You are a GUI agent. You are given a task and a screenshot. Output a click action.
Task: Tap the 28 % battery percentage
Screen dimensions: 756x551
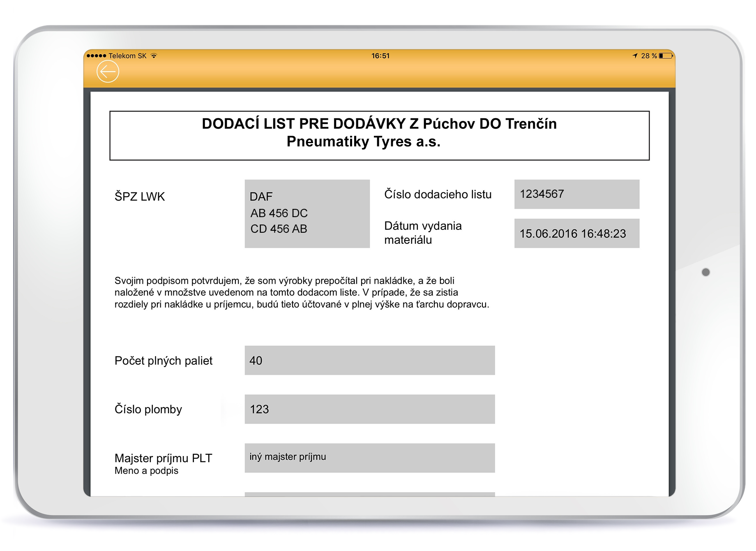[x=649, y=56]
